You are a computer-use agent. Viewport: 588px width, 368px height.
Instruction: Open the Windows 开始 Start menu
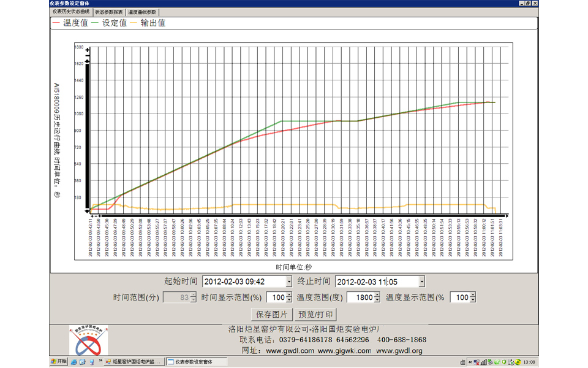click(x=59, y=362)
